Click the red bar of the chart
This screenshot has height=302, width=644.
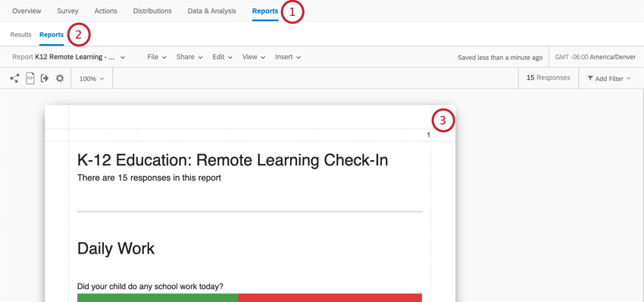(x=330, y=298)
